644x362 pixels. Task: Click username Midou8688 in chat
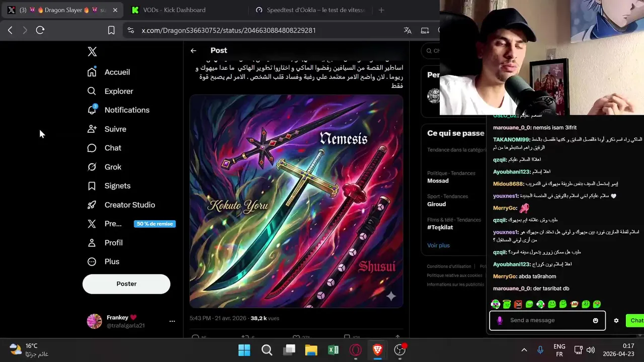click(x=508, y=184)
